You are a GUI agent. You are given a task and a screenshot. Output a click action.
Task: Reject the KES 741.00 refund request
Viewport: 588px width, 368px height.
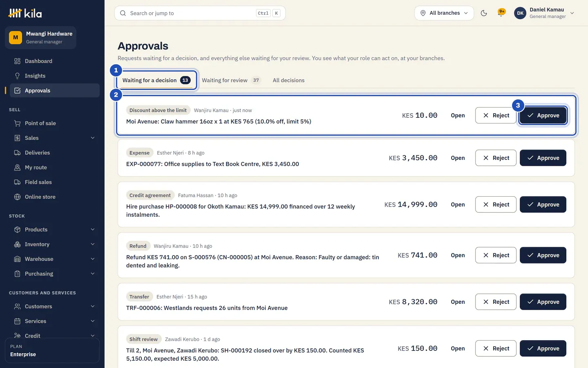[496, 255]
